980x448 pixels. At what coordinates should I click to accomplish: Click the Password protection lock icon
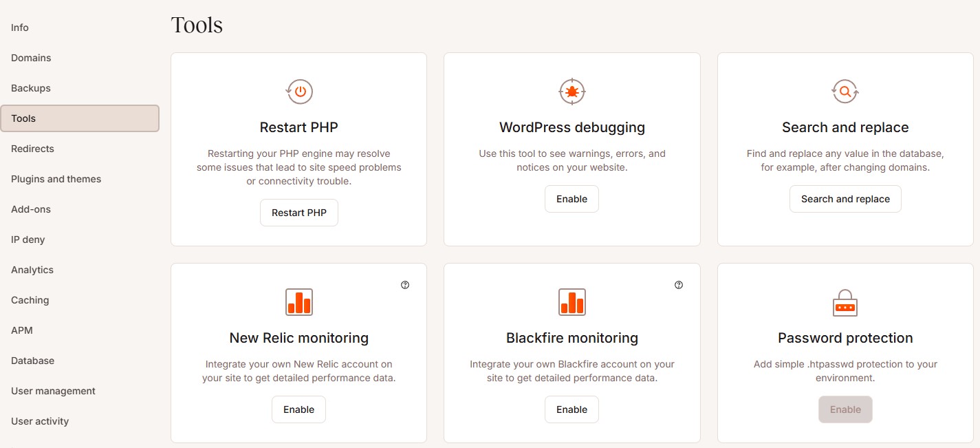point(845,302)
